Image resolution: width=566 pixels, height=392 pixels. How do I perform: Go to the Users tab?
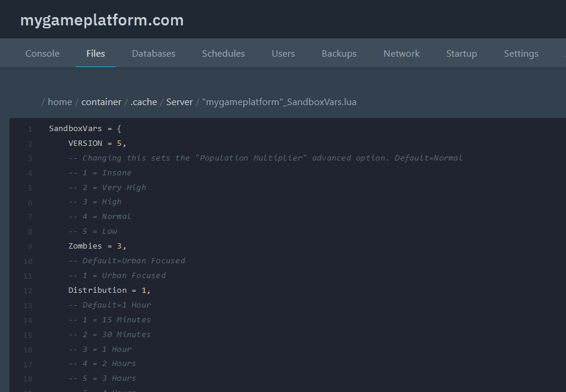point(283,53)
